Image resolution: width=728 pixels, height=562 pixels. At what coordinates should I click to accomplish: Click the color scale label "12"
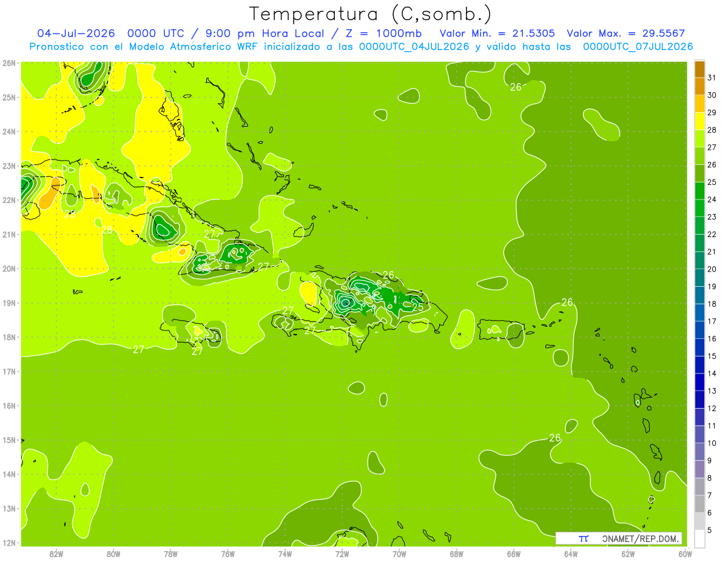tap(712, 408)
